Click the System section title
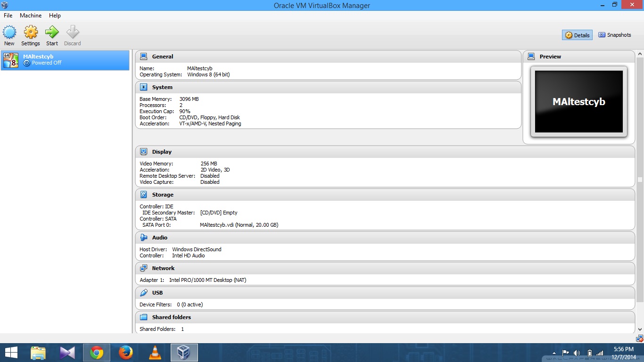This screenshot has width=644, height=362. click(162, 87)
